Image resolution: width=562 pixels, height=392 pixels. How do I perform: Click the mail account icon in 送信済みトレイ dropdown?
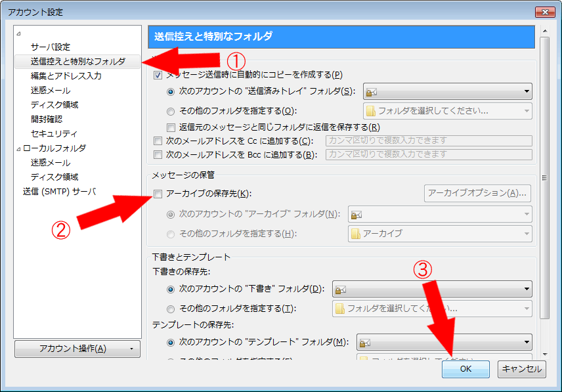(372, 92)
